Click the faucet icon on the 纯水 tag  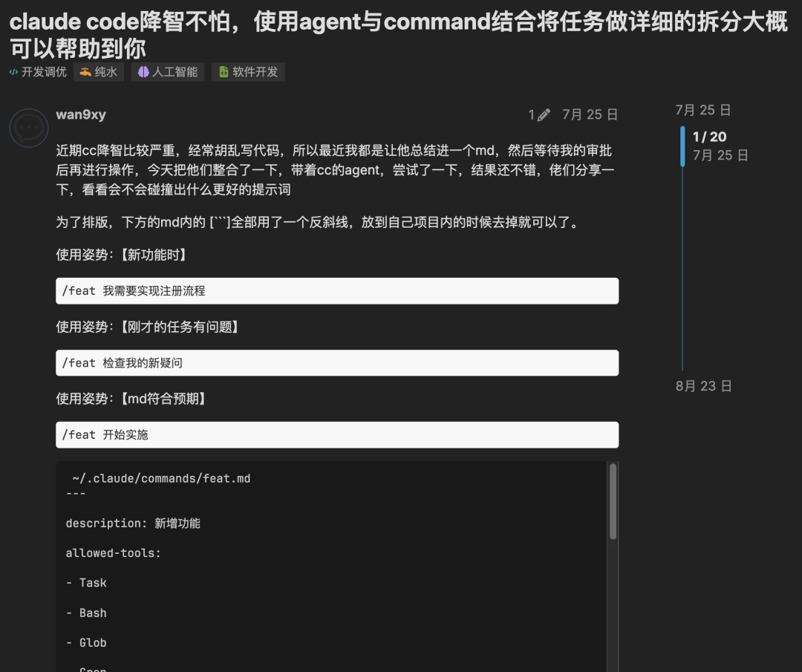pos(84,72)
